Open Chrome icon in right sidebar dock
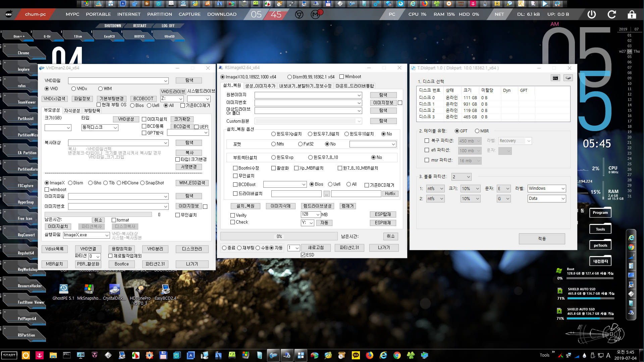 point(631,247)
